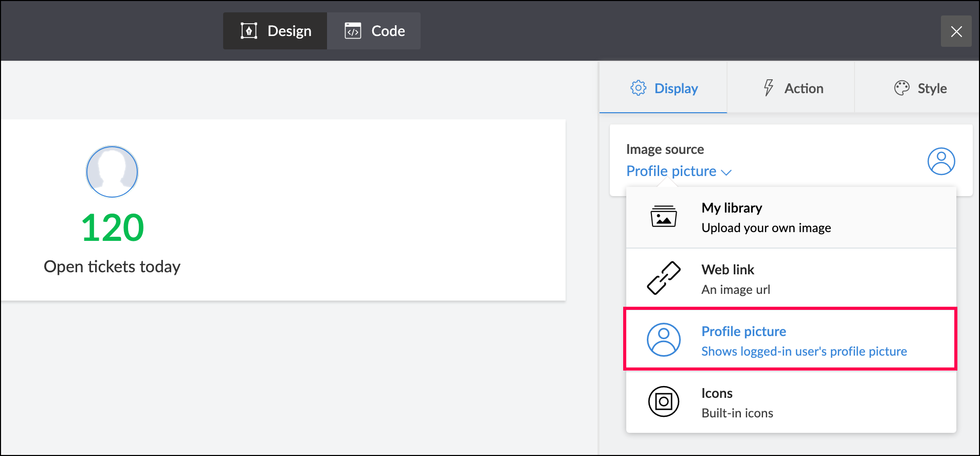This screenshot has height=456, width=980.
Task: Click the Design pen-tool icon
Action: (x=249, y=31)
